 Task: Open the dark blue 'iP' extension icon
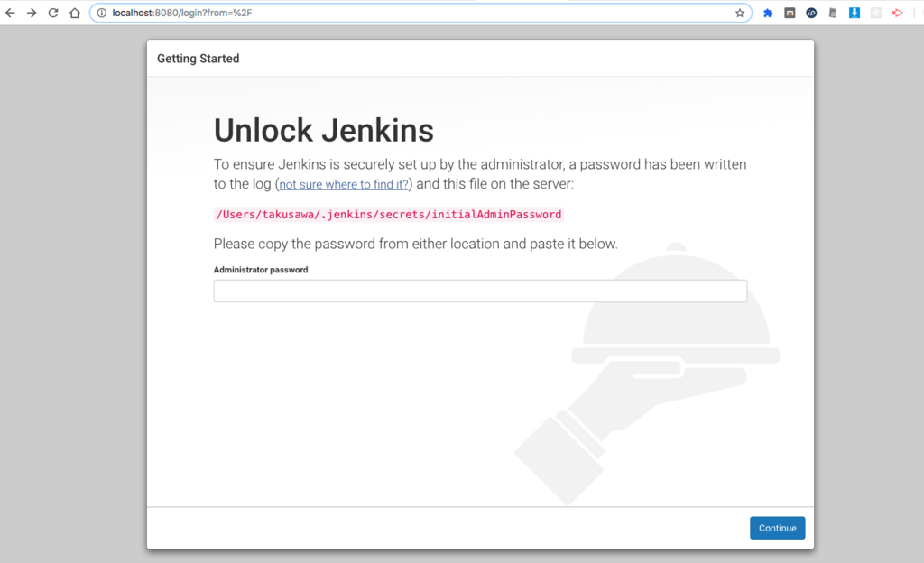point(811,13)
